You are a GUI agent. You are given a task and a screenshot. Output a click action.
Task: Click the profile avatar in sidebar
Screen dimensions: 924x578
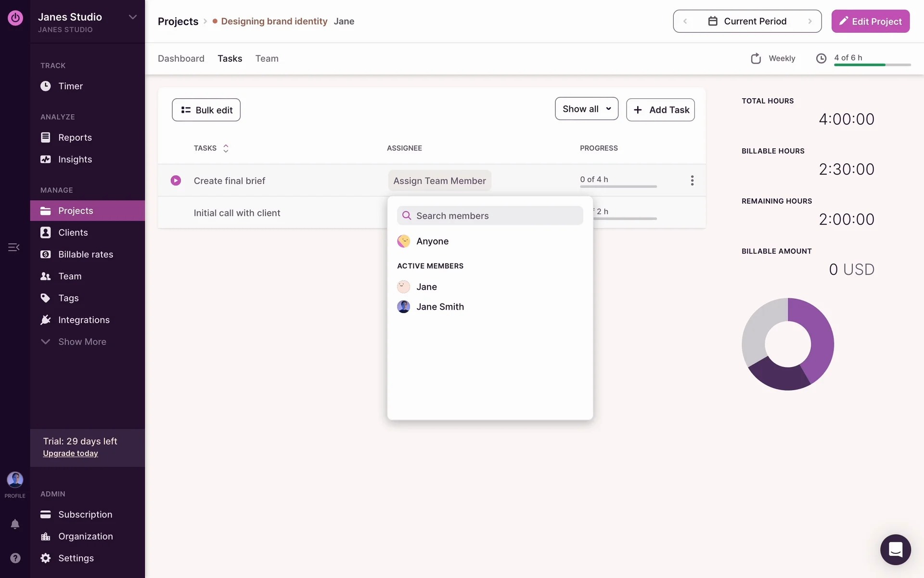point(15,480)
